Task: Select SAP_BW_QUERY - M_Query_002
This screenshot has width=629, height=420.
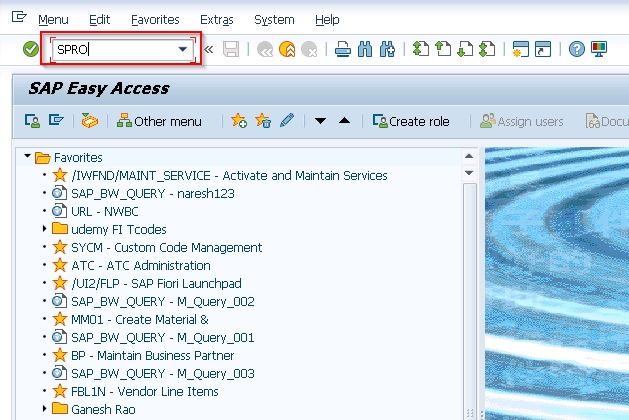Action: click(163, 302)
